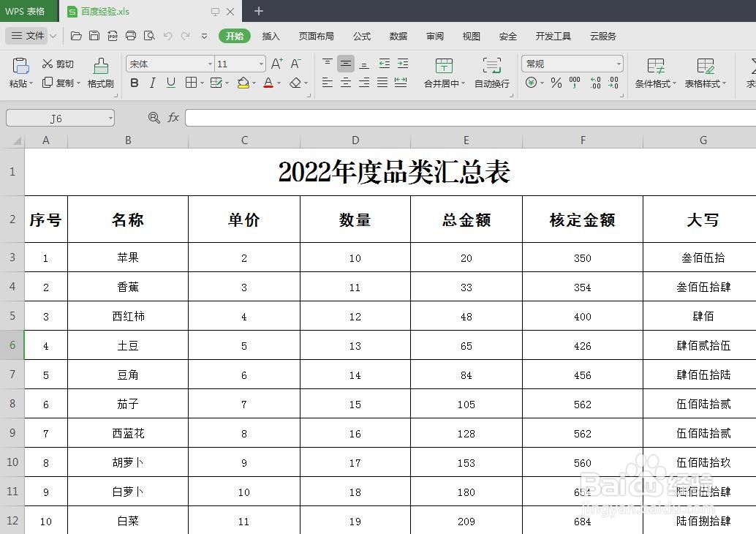Open the currency format dropdown arrow

coord(542,83)
